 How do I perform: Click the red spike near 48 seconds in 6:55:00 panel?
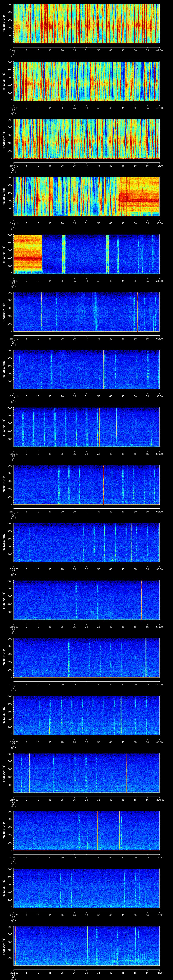(x=131, y=543)
